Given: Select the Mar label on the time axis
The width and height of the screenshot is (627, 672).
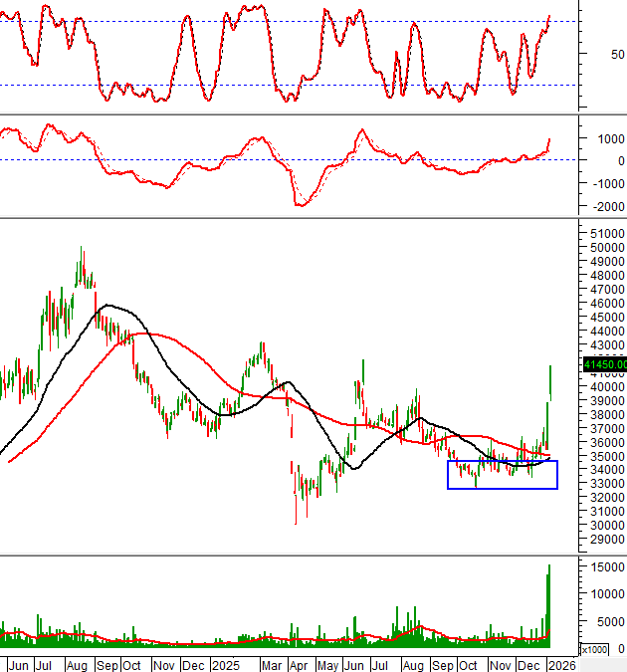Looking at the screenshot, I should coord(271,664).
